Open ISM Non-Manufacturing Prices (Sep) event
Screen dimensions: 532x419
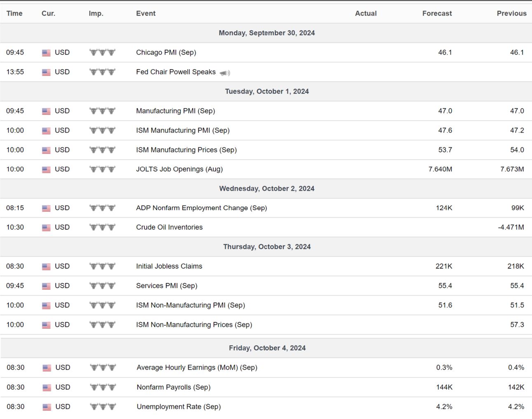tap(194, 324)
